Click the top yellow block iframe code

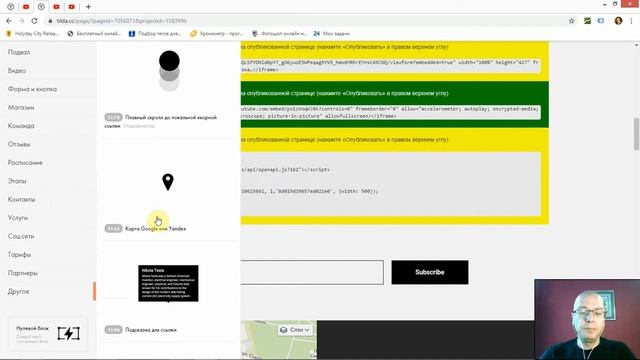tap(391, 66)
